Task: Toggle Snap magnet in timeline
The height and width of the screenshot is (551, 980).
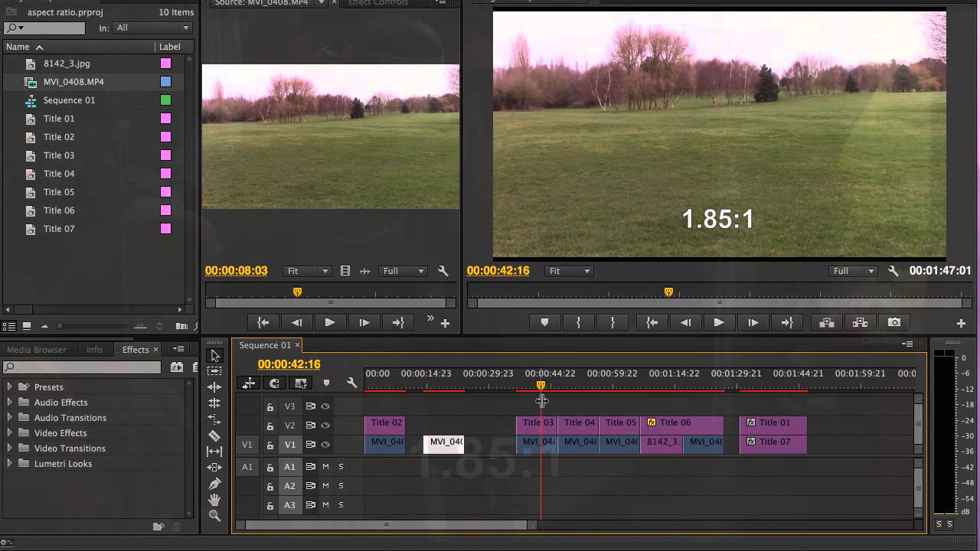Action: tap(274, 383)
